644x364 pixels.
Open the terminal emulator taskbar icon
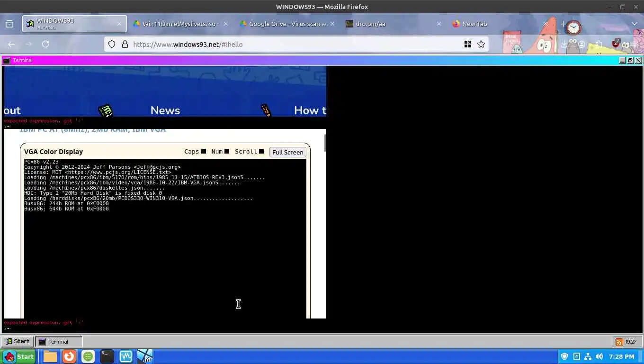(107, 356)
